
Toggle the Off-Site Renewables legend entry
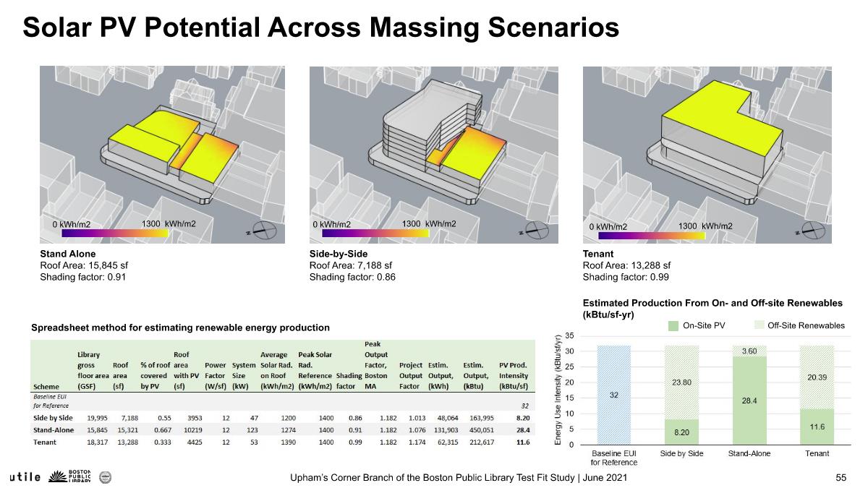(x=805, y=325)
